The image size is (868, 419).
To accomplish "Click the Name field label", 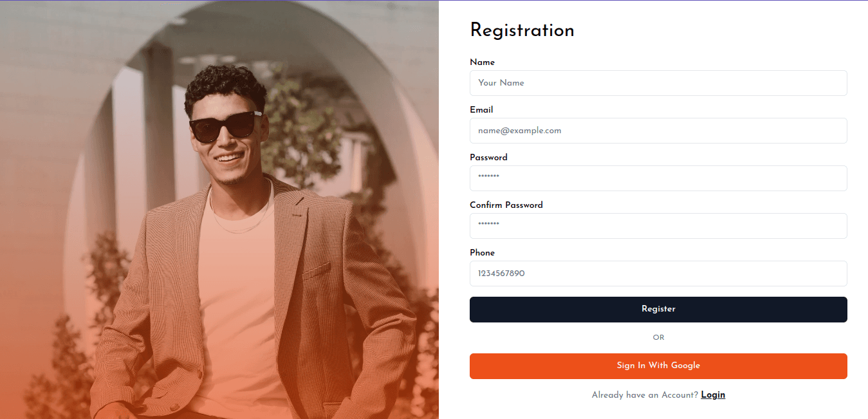I will pyautogui.click(x=482, y=62).
